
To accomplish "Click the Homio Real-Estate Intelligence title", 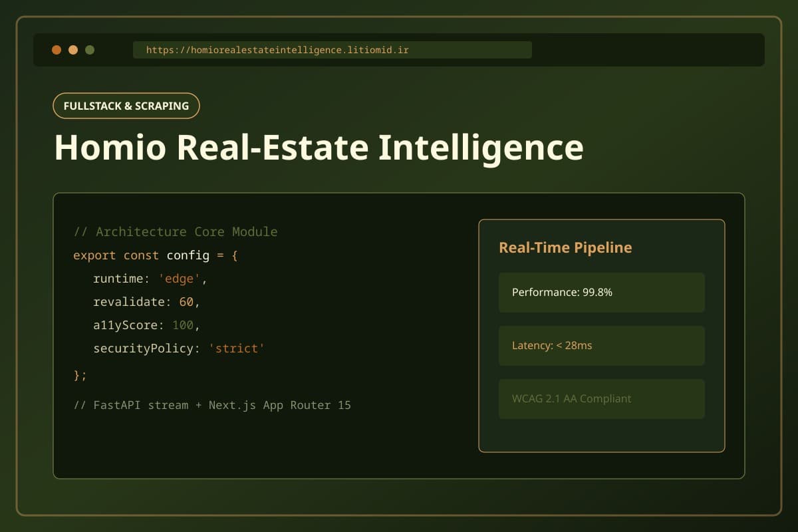I will pyautogui.click(x=319, y=147).
